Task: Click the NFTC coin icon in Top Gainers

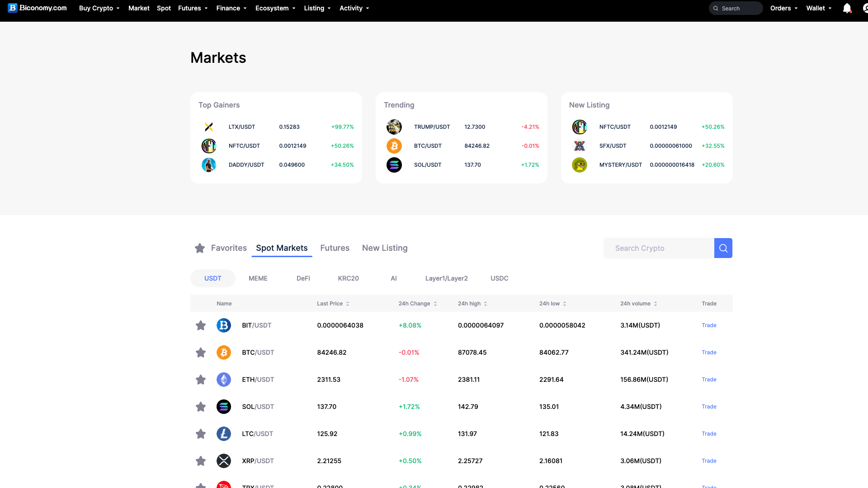Action: click(x=209, y=146)
